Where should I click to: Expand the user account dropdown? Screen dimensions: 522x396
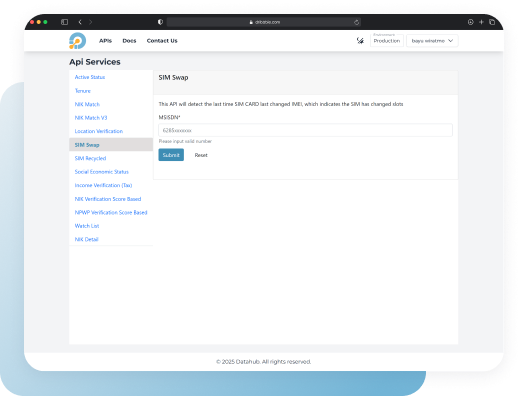432,41
